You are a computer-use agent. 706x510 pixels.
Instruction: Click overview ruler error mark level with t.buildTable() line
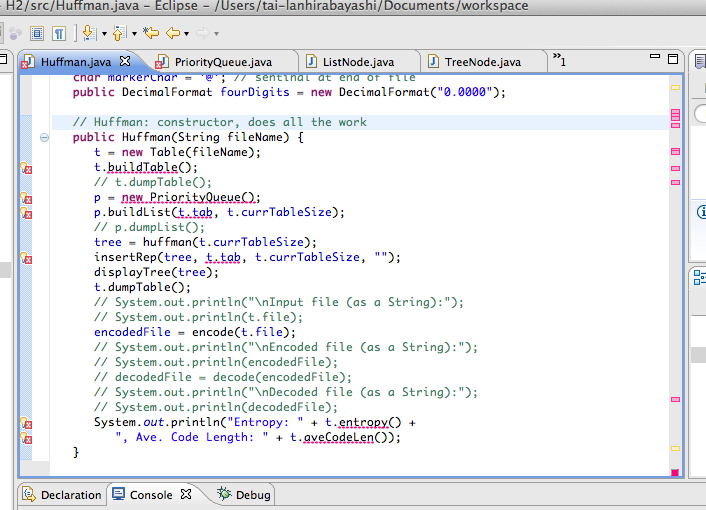(x=675, y=168)
